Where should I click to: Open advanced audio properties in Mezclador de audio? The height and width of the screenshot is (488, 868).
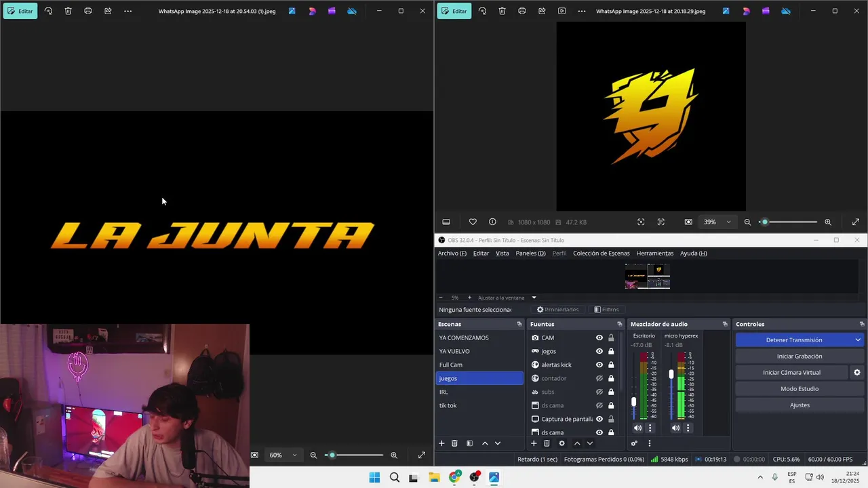coord(634,443)
